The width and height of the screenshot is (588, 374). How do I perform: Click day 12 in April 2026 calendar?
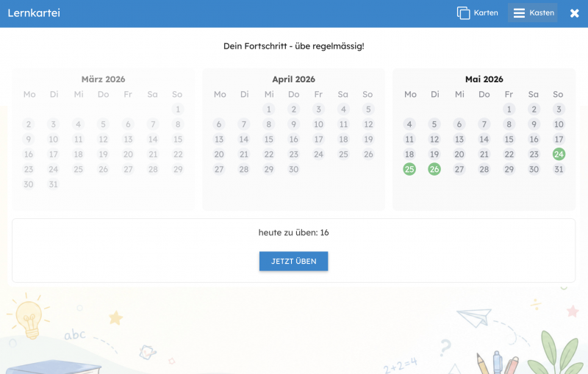[x=368, y=124]
